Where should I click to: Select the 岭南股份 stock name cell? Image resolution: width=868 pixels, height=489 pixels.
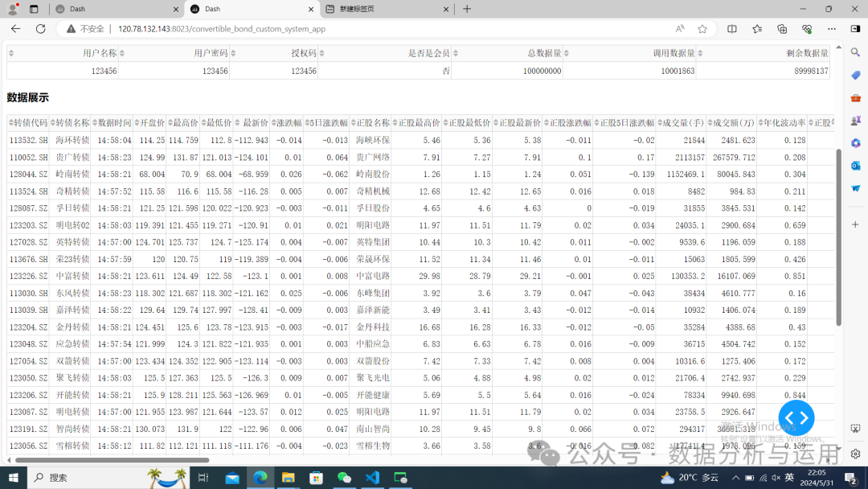(x=371, y=174)
